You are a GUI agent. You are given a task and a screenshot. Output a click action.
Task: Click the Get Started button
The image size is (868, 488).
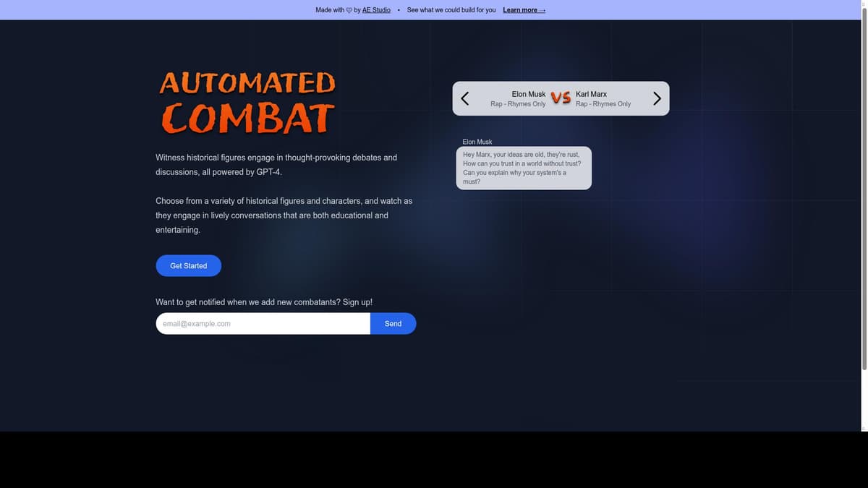tap(188, 264)
